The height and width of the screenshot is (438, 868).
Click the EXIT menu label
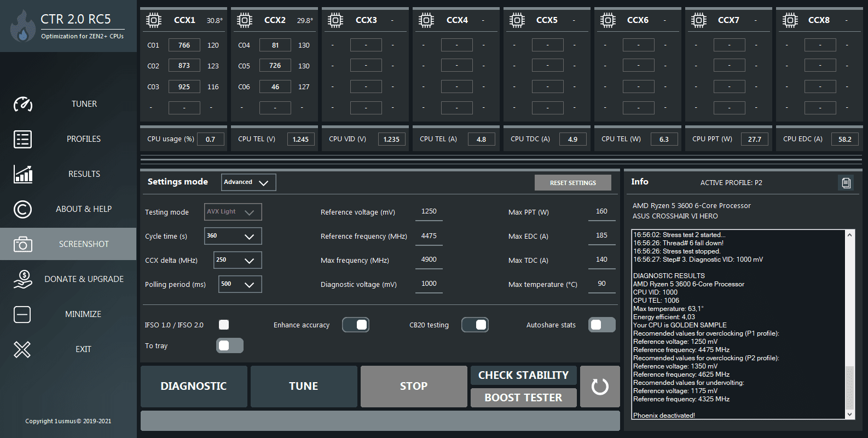(x=83, y=349)
